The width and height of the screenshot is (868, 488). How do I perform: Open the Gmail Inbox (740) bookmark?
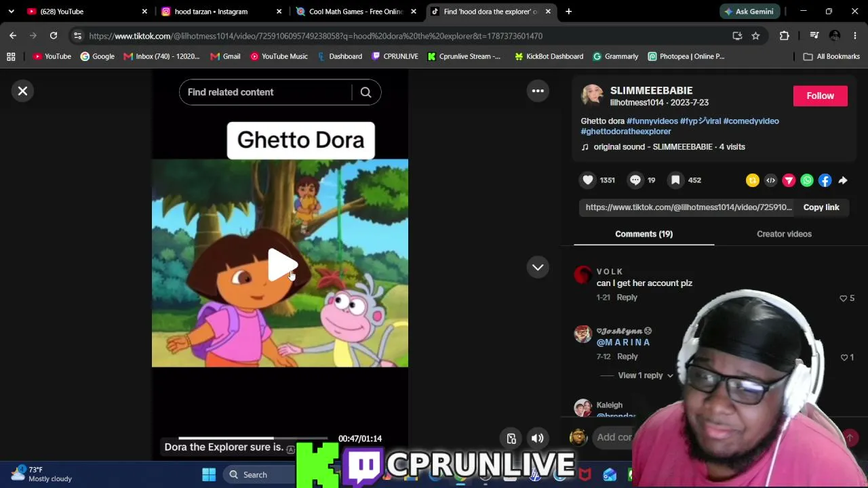pyautogui.click(x=161, y=56)
